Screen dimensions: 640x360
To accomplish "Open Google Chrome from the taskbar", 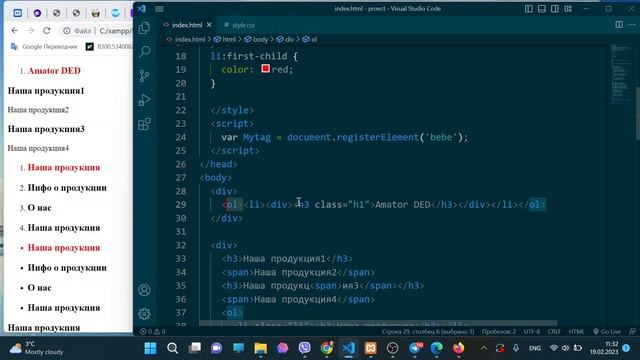I will (327, 348).
